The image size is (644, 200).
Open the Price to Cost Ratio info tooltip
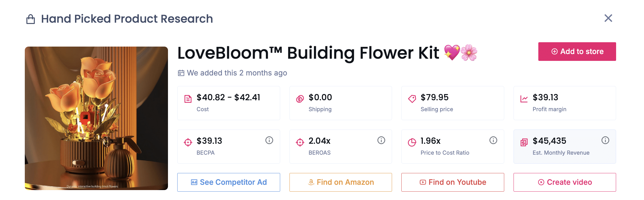pos(493,140)
